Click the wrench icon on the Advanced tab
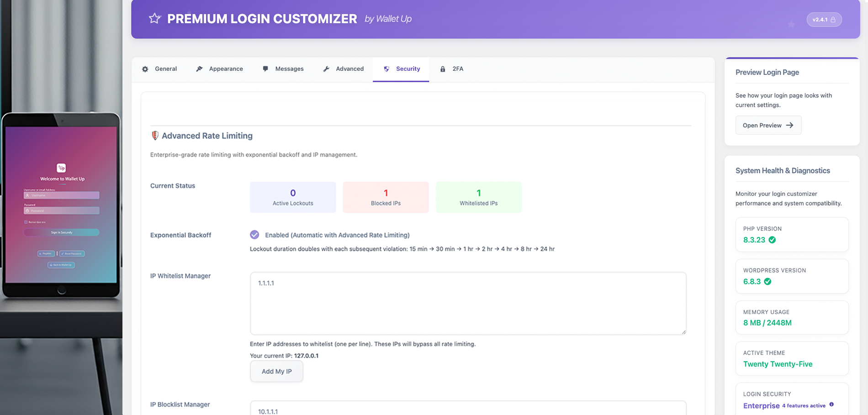The width and height of the screenshot is (868, 415). tap(326, 68)
